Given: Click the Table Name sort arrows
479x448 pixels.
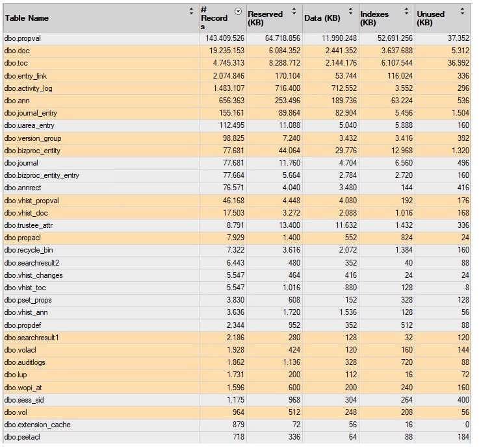Looking at the screenshot, I should click(x=191, y=11).
